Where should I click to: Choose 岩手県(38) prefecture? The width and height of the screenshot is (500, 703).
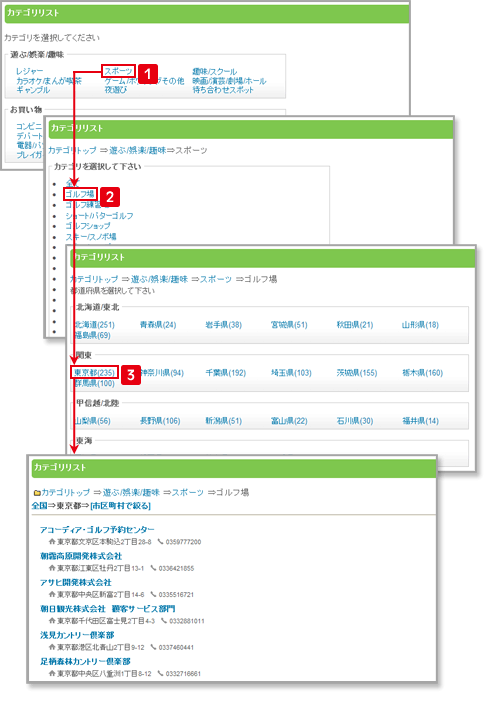point(223,325)
